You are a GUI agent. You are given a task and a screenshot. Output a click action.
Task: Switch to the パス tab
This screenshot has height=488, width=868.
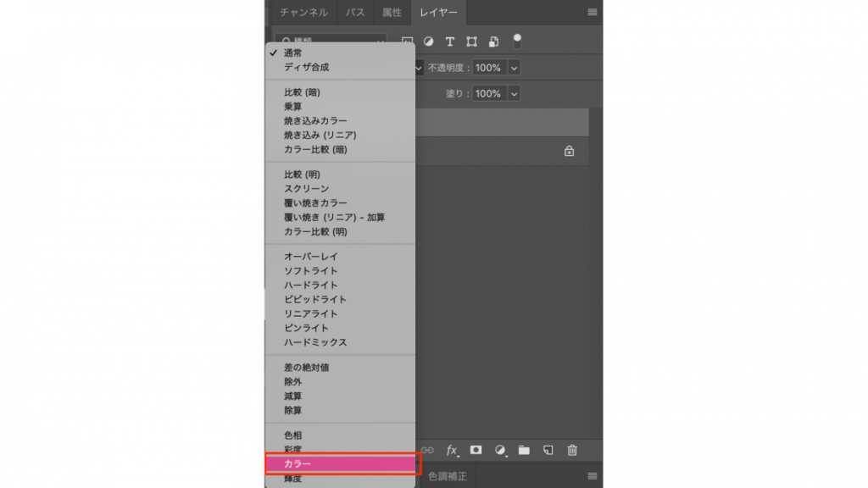355,12
